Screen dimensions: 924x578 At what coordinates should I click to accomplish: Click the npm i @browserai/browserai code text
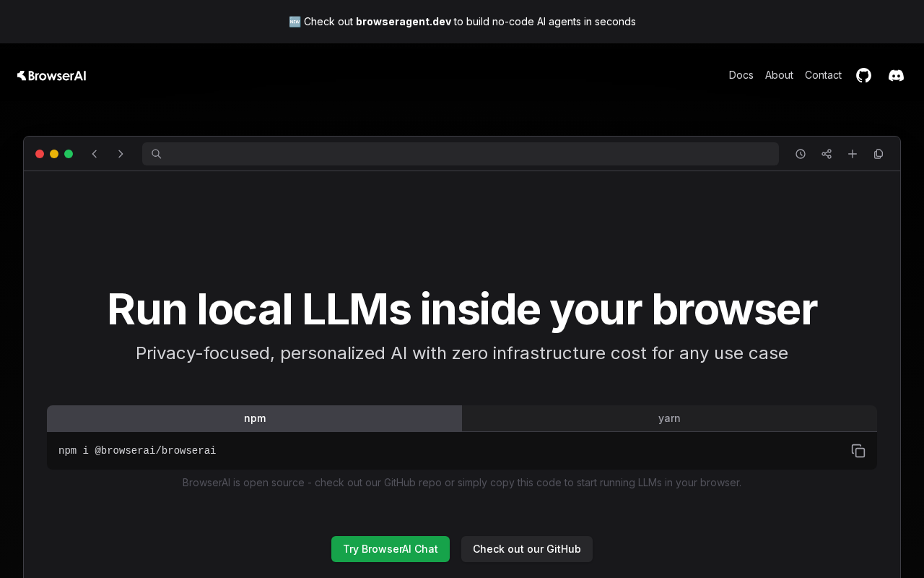137,451
